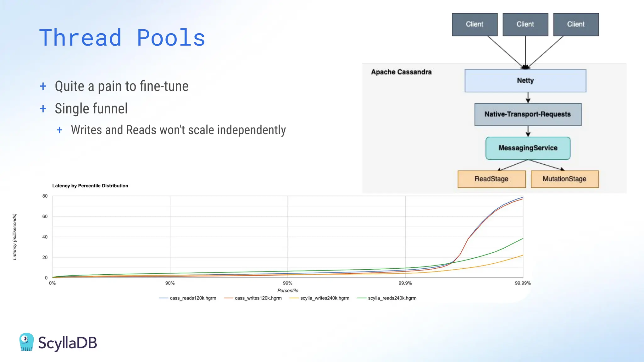Image resolution: width=644 pixels, height=362 pixels.
Task: Click the ScyllaDB monster logo icon
Action: click(x=26, y=342)
